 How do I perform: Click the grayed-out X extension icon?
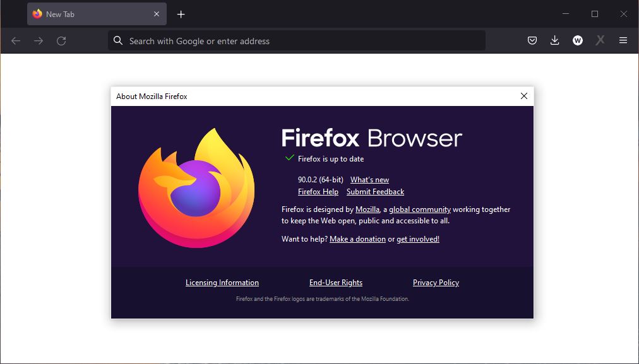tap(599, 40)
